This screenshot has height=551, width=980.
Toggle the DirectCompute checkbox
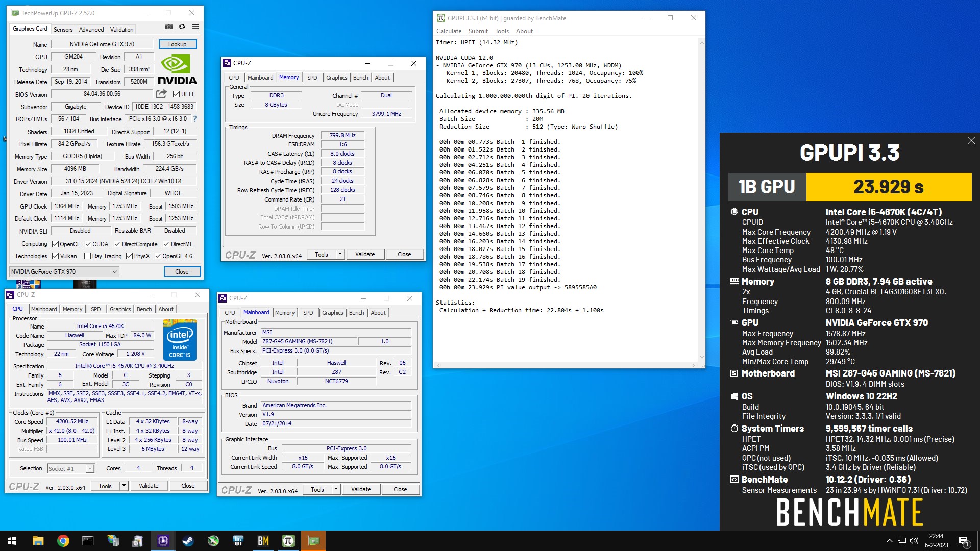pos(117,244)
